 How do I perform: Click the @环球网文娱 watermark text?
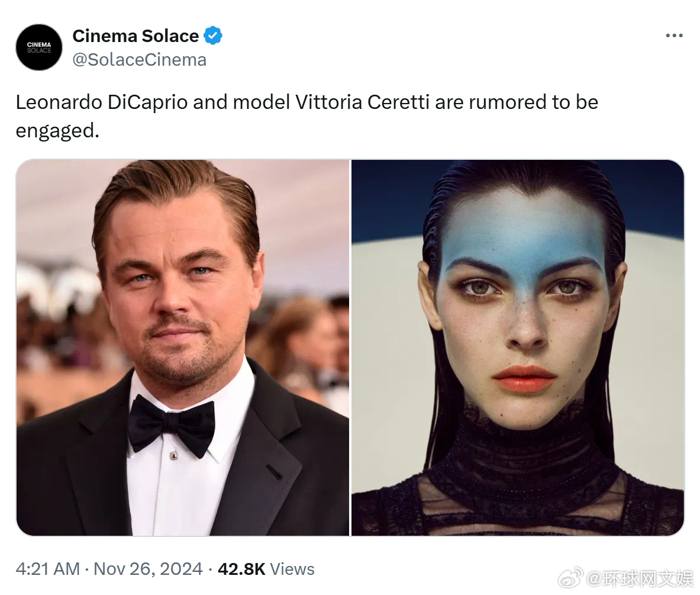point(639,578)
